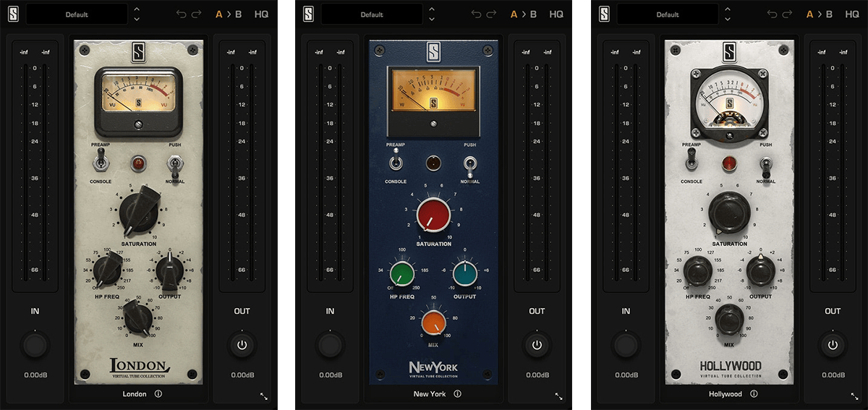
Task: Click the red Saturation knob on New York
Action: click(433, 215)
